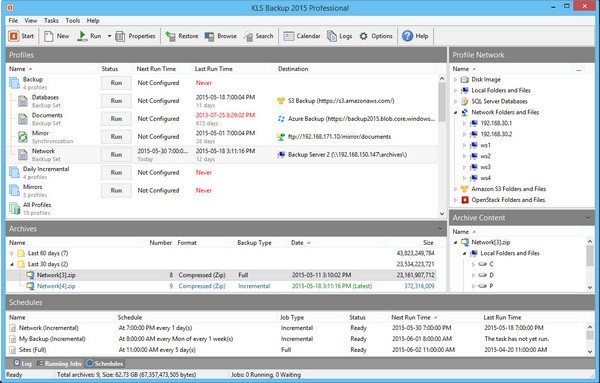Open Options gear in toolbar
This screenshot has width=600, height=383.
pyautogui.click(x=364, y=36)
